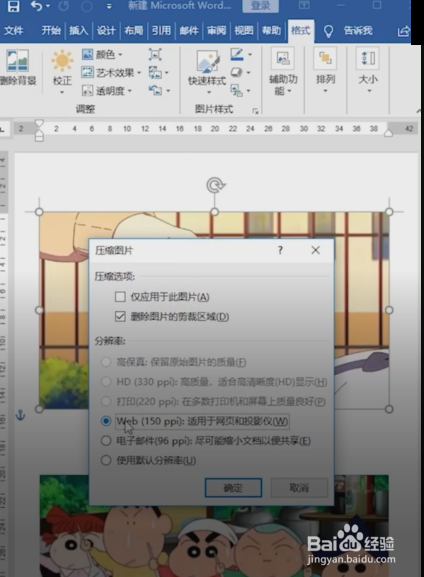
Task: Open the 图片样式 dialog launcher
Action: point(255,111)
